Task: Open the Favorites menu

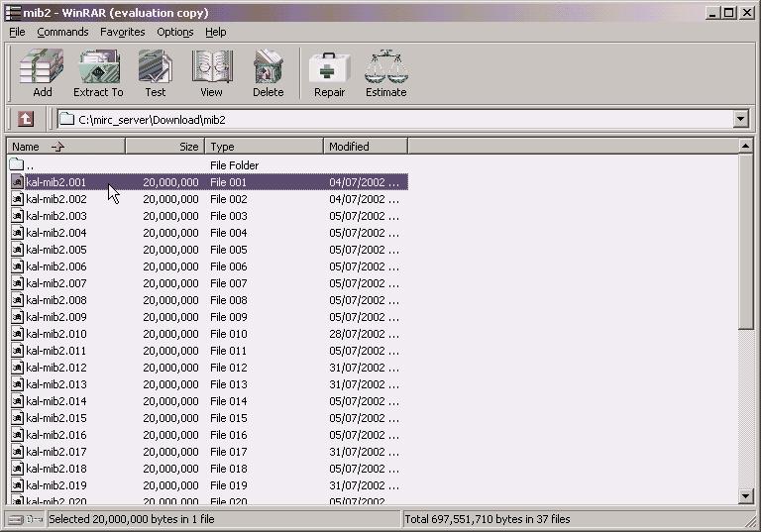Action: (122, 32)
